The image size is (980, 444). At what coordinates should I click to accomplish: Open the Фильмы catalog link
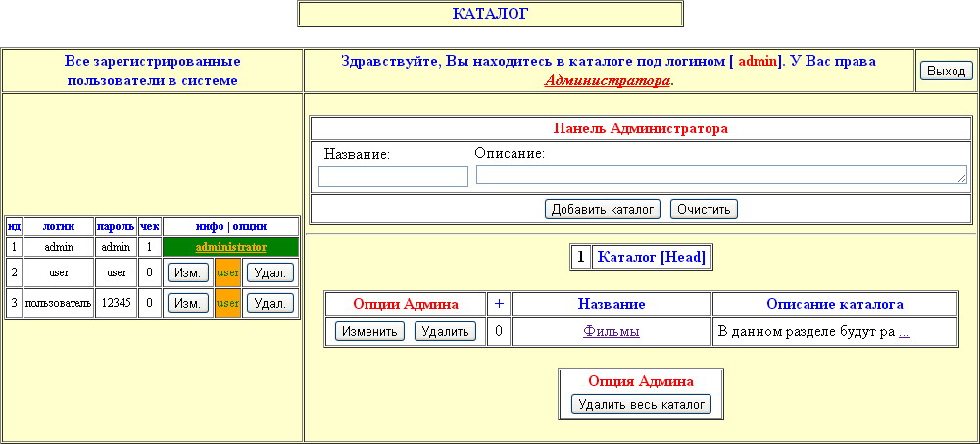point(611,332)
